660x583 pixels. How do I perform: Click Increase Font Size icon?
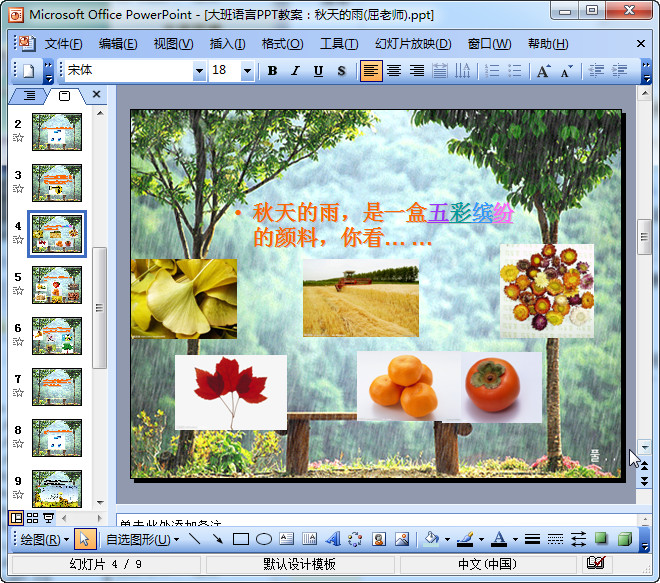click(543, 70)
